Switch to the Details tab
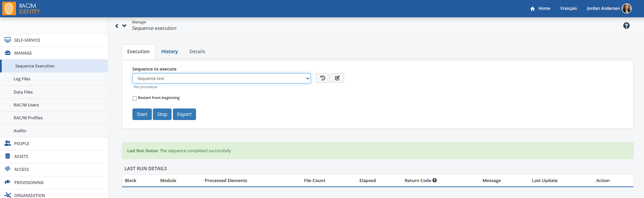Image resolution: width=644 pixels, height=198 pixels. click(x=197, y=52)
